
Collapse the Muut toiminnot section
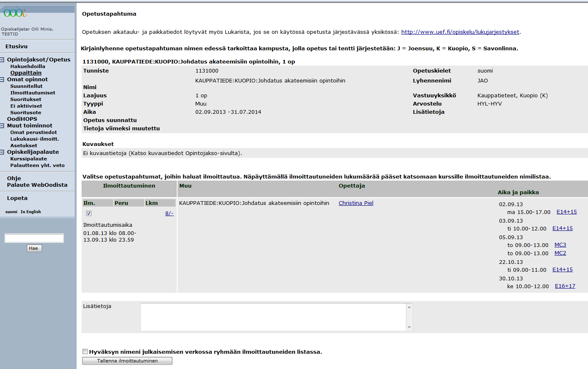2,126
